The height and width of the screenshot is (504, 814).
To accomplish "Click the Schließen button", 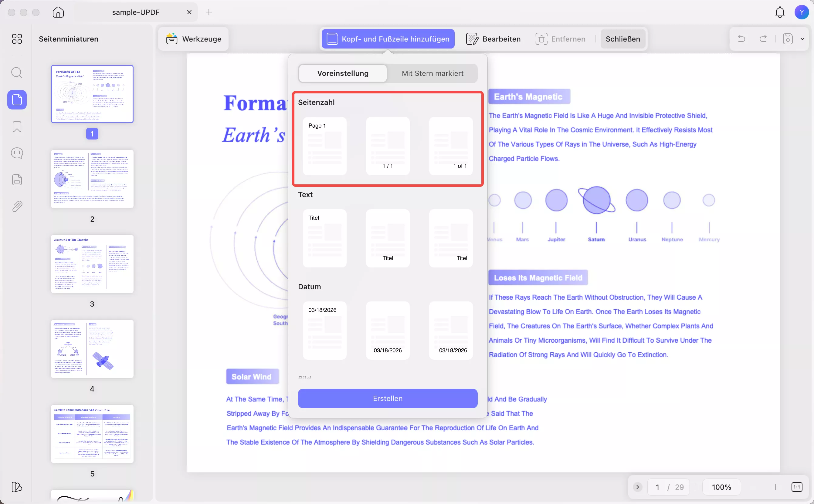I will [x=622, y=39].
